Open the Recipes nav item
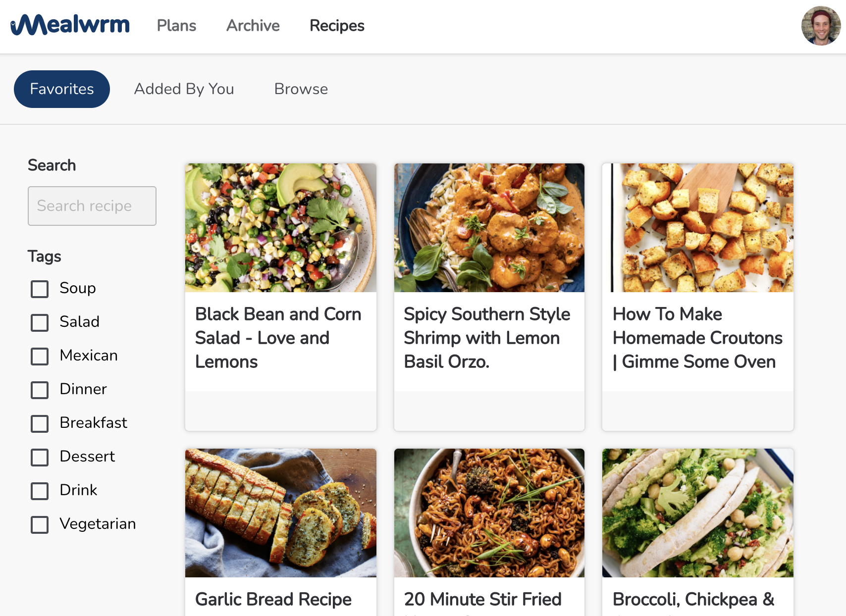 337,26
